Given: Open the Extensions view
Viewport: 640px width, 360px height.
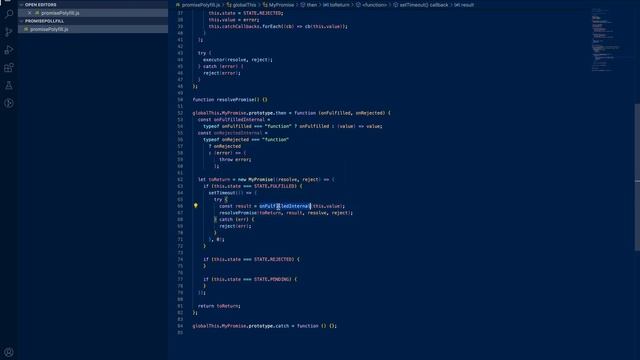Looking at the screenshot, I should click(9, 68).
